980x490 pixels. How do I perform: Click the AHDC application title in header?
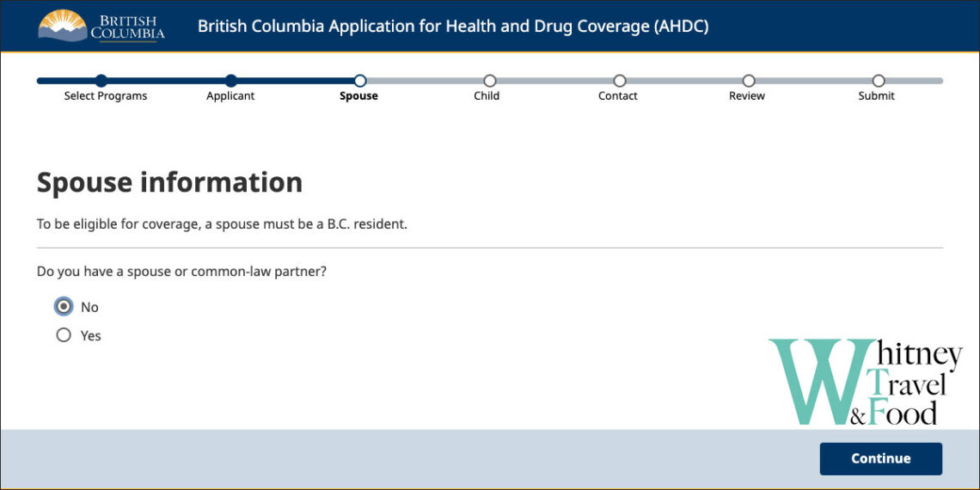pyautogui.click(x=453, y=26)
